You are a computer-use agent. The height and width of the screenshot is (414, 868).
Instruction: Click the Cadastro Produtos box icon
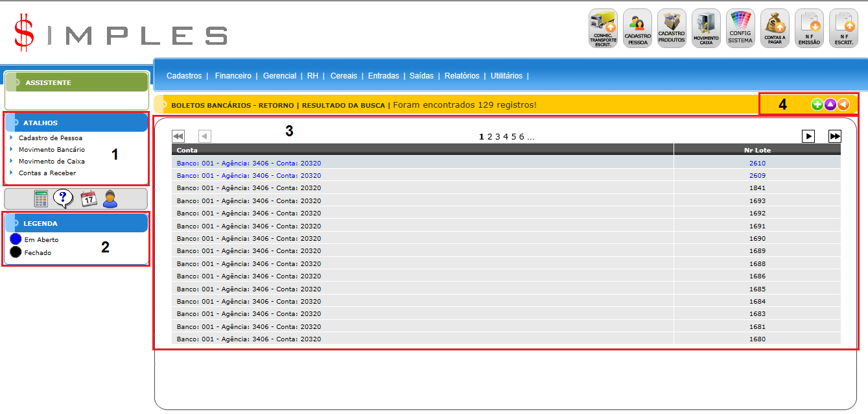point(671,28)
